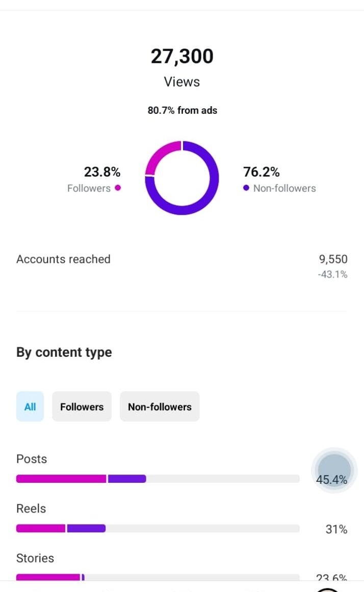The image size is (364, 592).
Task: Open the "Accounts reached" label
Action: (63, 259)
